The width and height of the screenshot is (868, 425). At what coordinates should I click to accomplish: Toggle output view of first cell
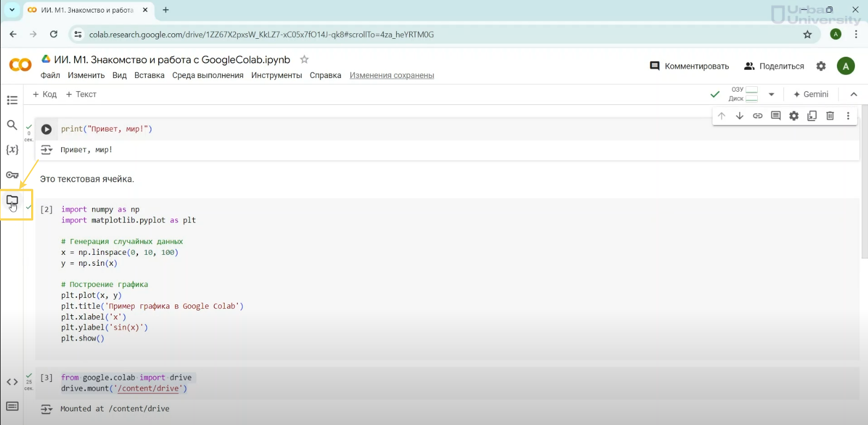[x=46, y=150]
